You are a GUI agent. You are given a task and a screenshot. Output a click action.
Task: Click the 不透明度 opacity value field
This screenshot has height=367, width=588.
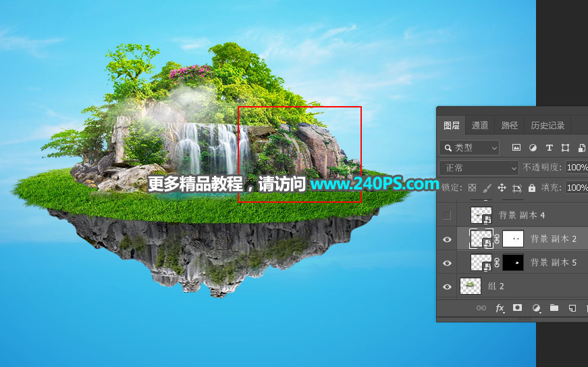point(577,168)
